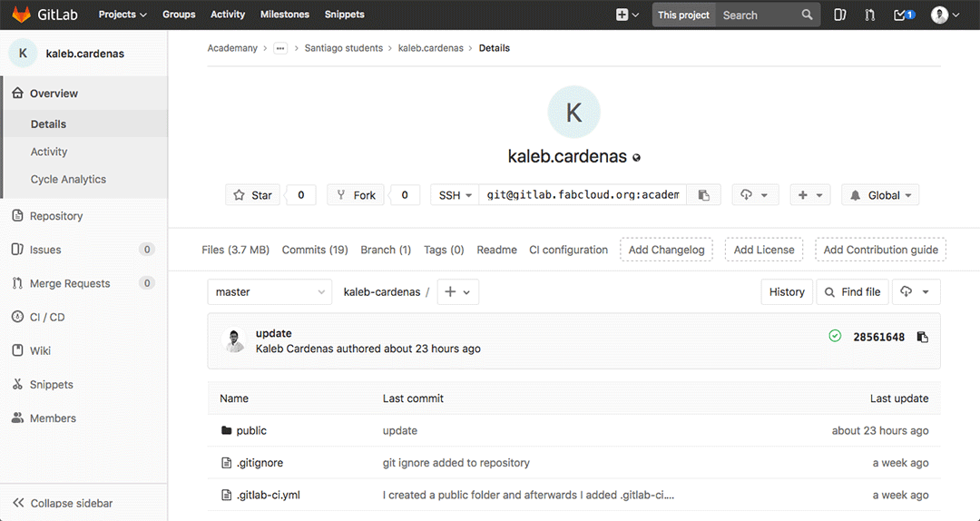
Task: Expand the Projects menu in navbar
Action: click(x=122, y=15)
